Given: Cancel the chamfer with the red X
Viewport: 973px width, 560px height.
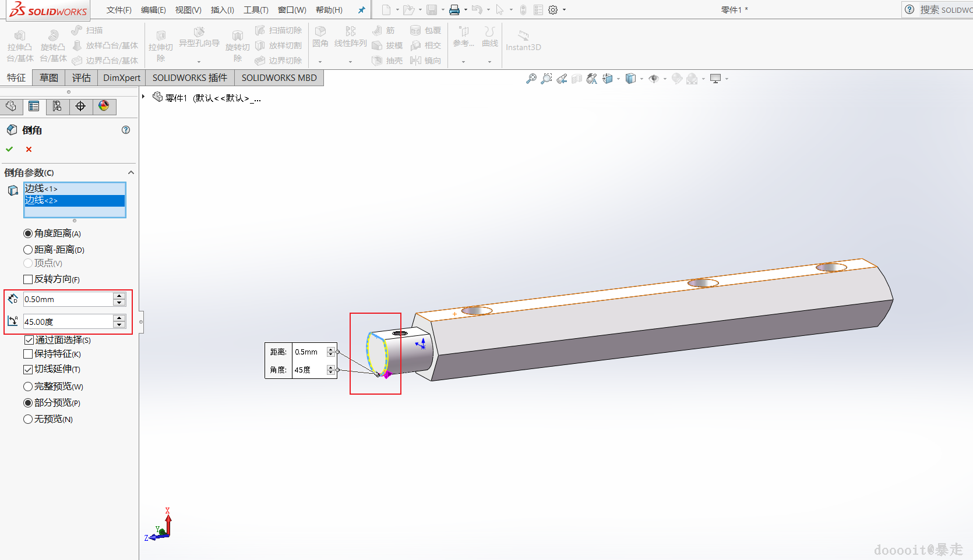Looking at the screenshot, I should (29, 150).
